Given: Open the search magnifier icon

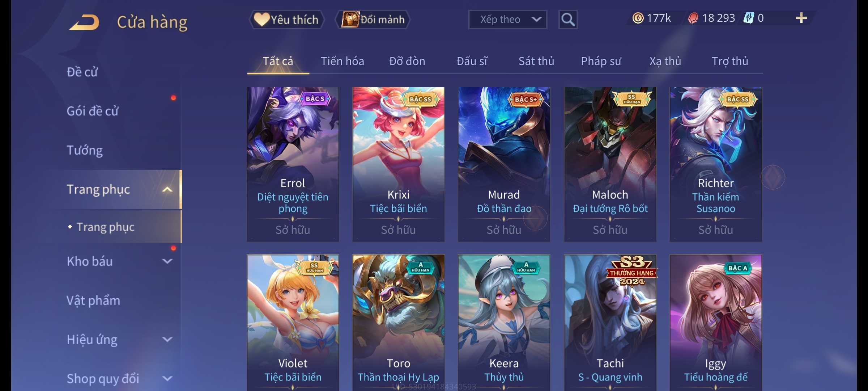Looking at the screenshot, I should tap(568, 20).
